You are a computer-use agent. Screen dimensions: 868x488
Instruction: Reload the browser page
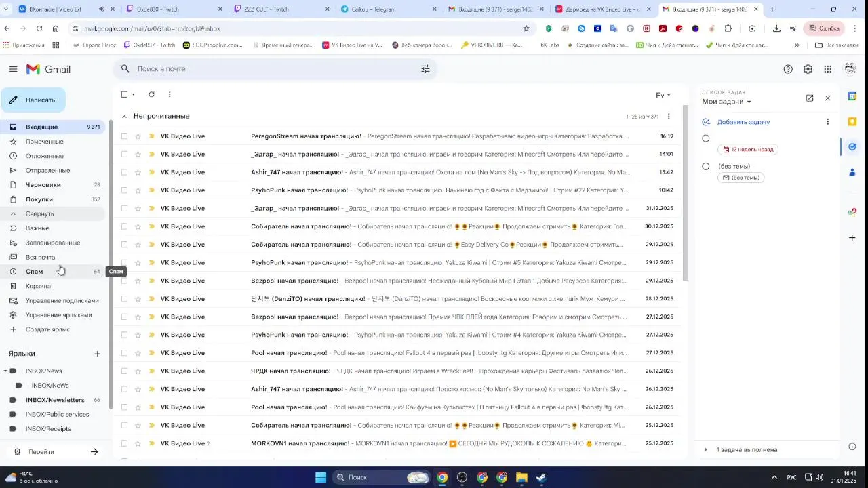point(39,28)
